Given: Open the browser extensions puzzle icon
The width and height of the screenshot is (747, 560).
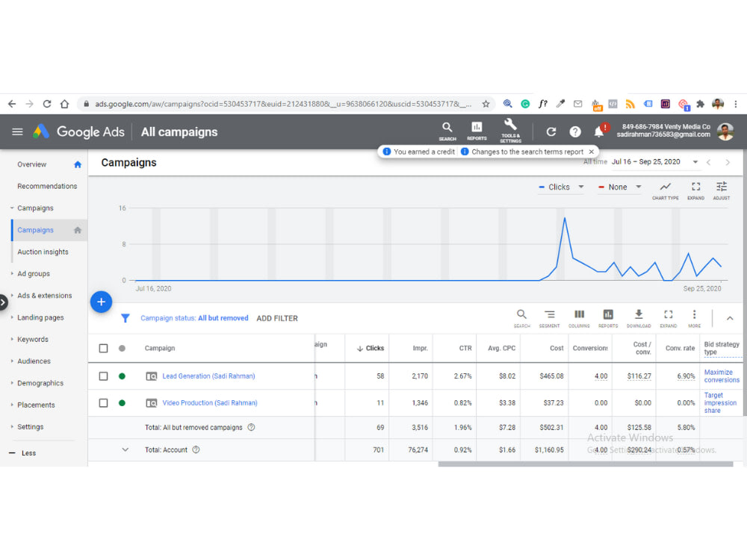Looking at the screenshot, I should [x=700, y=104].
